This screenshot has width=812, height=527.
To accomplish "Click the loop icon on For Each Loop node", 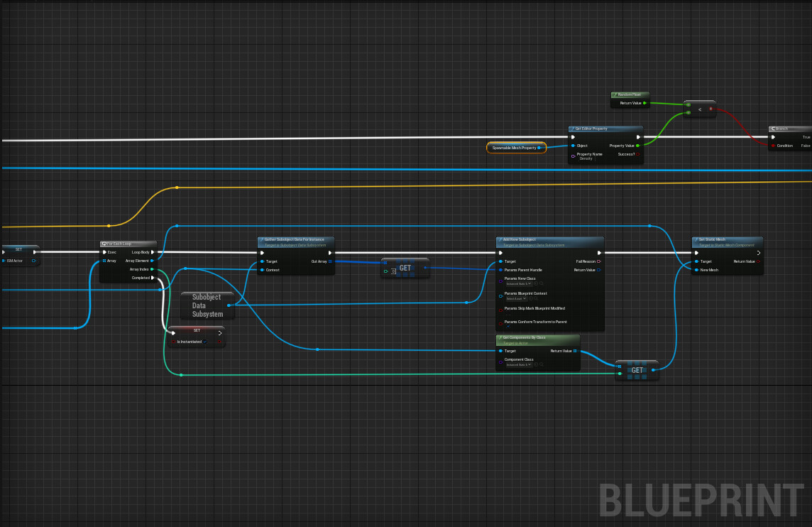I will pos(104,244).
